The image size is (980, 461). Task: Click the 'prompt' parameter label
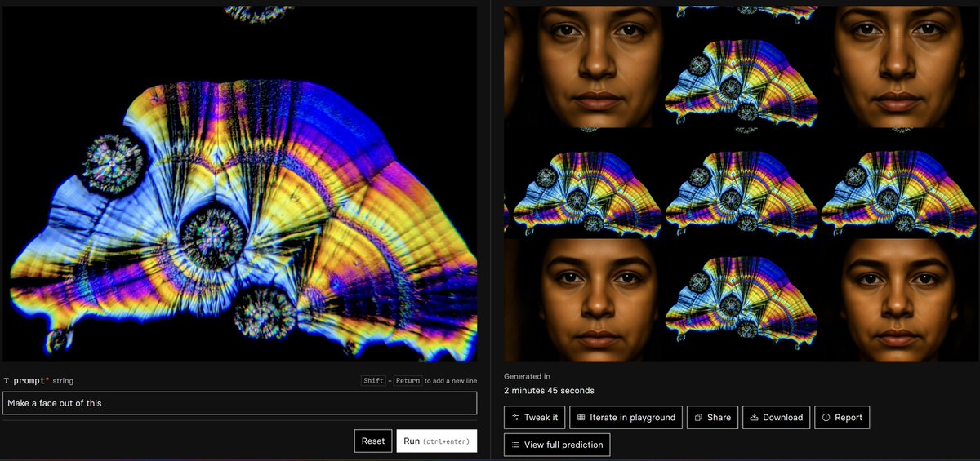(32, 381)
